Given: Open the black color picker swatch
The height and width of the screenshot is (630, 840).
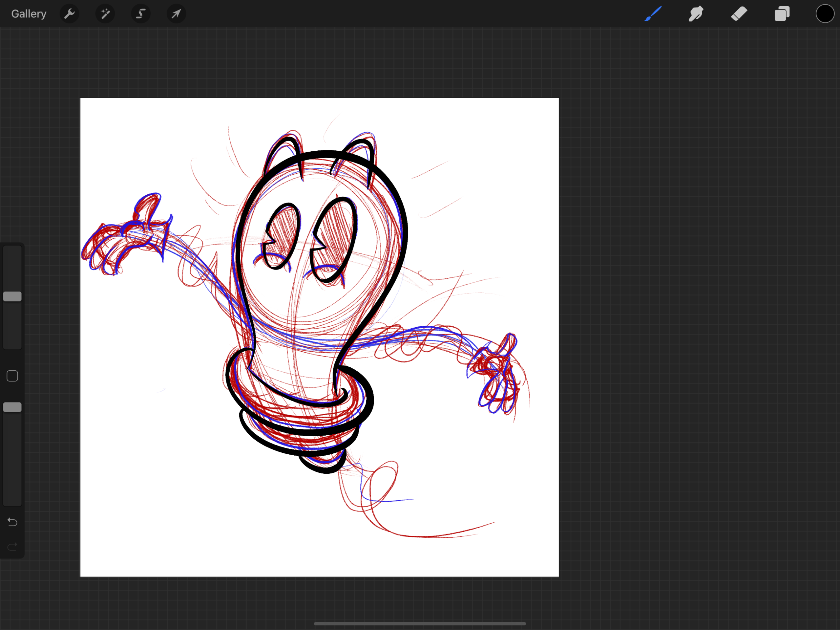Looking at the screenshot, I should (x=825, y=14).
